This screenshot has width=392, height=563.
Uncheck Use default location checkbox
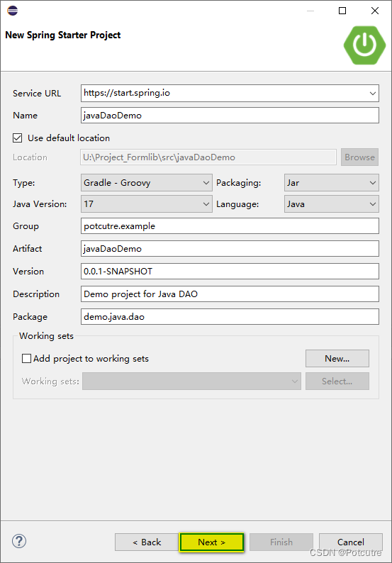click(17, 138)
